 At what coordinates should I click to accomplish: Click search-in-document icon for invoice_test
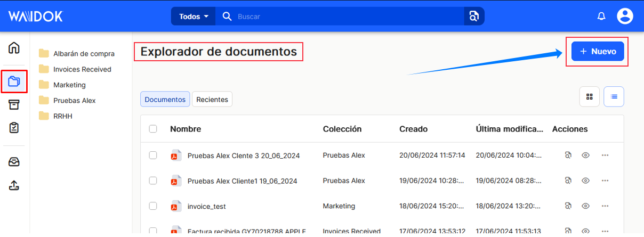pyautogui.click(x=568, y=206)
